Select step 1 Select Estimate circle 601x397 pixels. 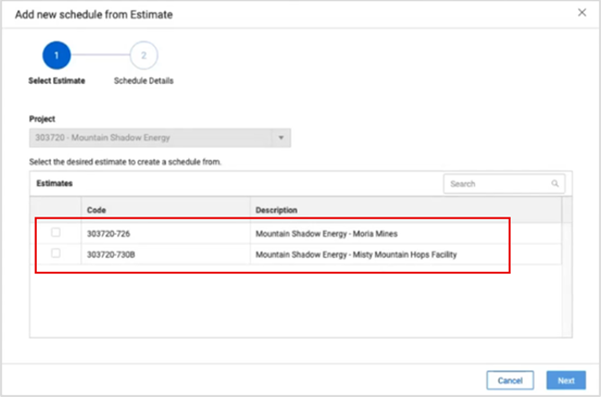pos(56,56)
